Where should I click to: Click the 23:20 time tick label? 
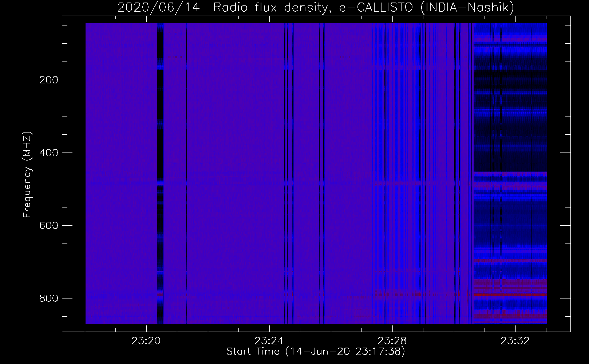(146, 341)
